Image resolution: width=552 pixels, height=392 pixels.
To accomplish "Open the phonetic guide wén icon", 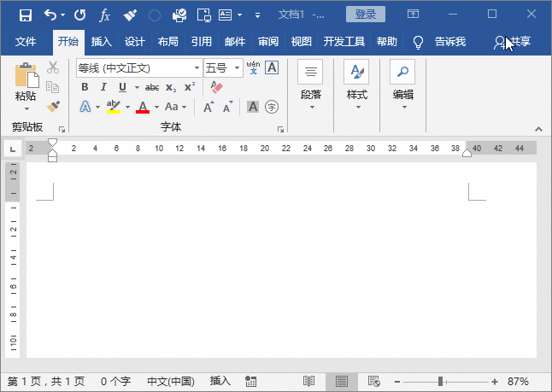I will click(253, 67).
